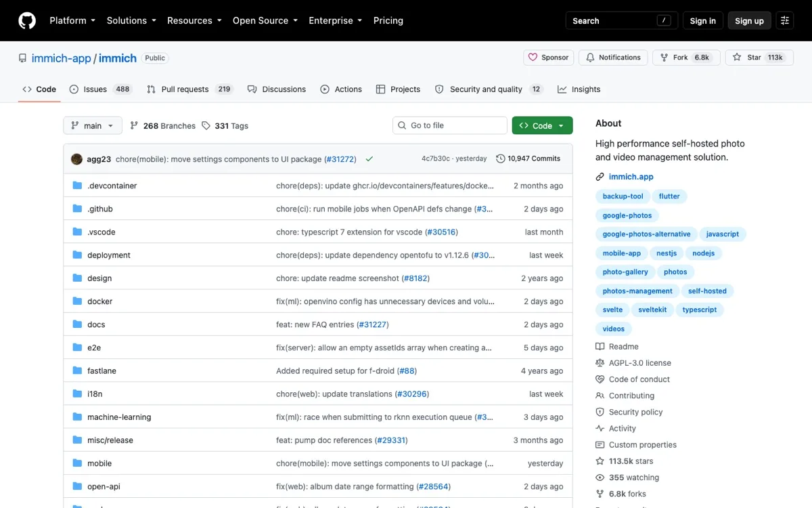Open the Insights tab
Viewport: 812px width, 508px height.
tap(579, 89)
